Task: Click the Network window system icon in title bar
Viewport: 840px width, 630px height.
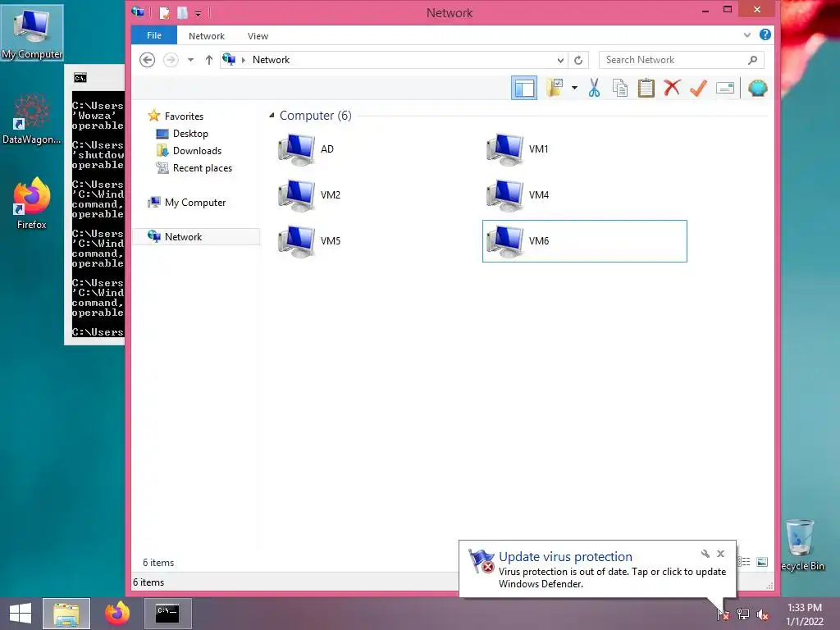Action: [138, 11]
